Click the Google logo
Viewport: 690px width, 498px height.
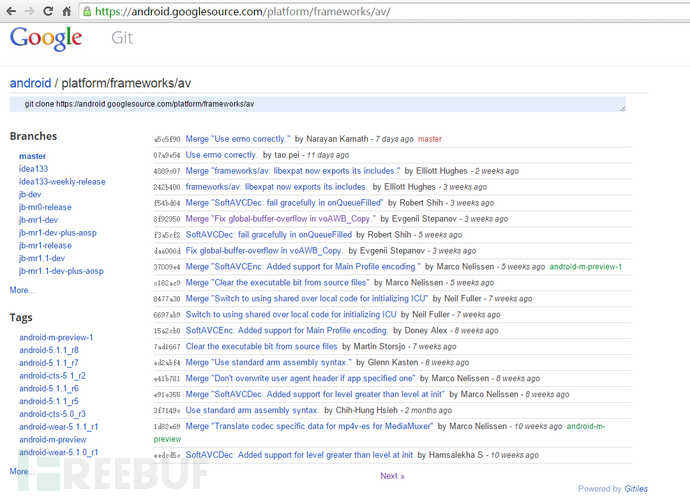coord(46,38)
